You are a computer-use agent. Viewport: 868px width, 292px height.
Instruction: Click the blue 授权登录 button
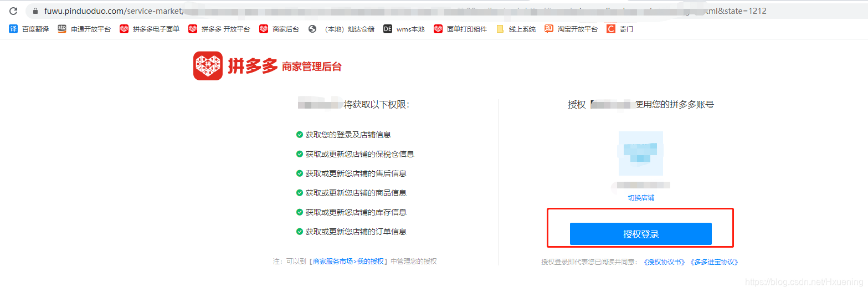coord(641,234)
